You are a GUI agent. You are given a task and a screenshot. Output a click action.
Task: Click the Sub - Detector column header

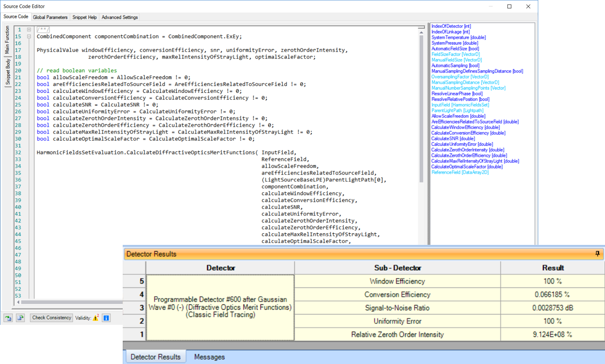[x=397, y=268]
